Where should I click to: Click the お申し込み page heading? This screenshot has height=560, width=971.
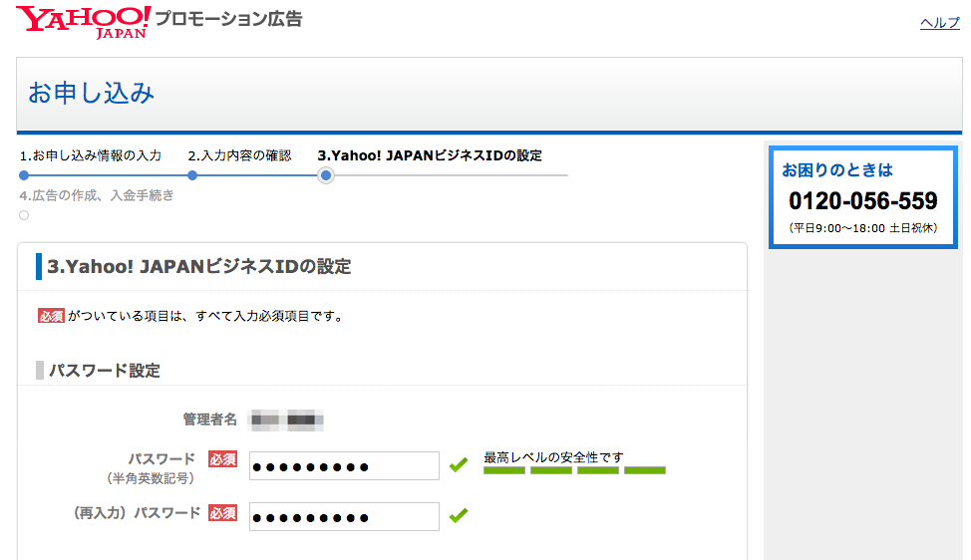tap(91, 94)
